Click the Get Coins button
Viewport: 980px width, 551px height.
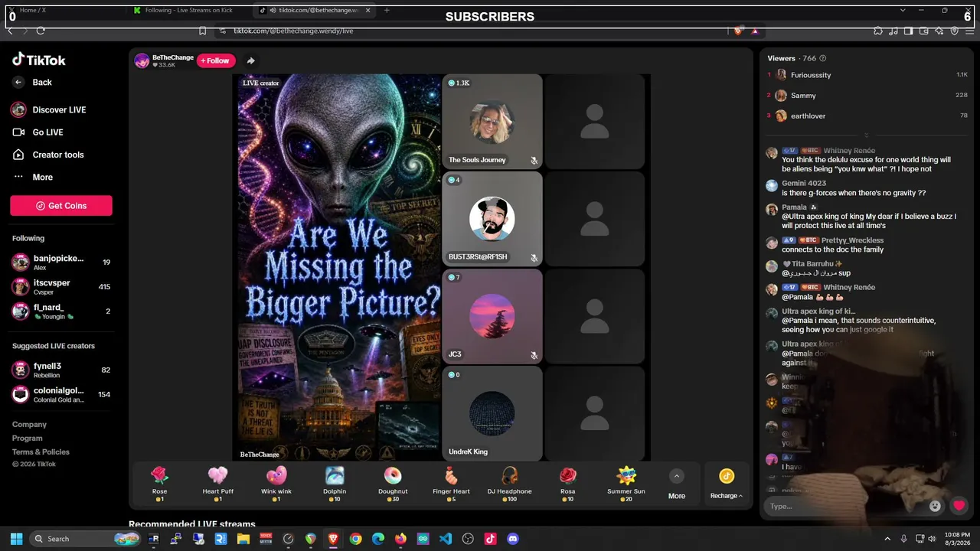(61, 206)
